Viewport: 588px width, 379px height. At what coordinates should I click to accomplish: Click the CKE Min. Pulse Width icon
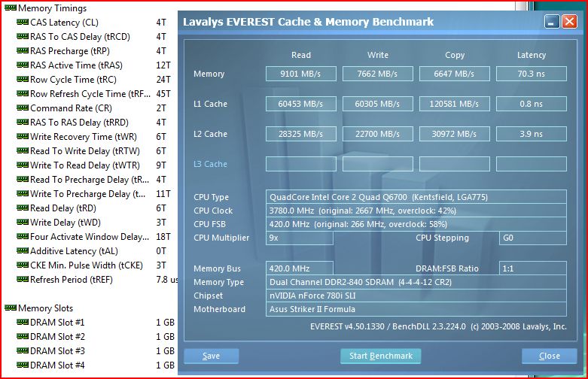coord(23,265)
